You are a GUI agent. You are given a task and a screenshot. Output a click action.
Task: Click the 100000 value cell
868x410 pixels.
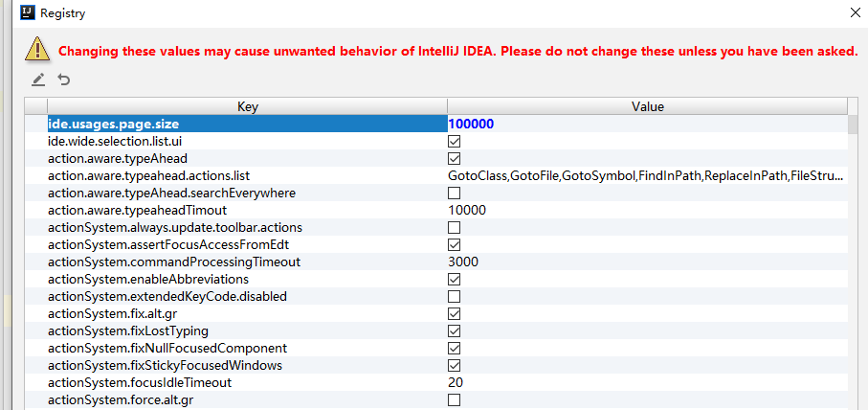[x=647, y=125]
